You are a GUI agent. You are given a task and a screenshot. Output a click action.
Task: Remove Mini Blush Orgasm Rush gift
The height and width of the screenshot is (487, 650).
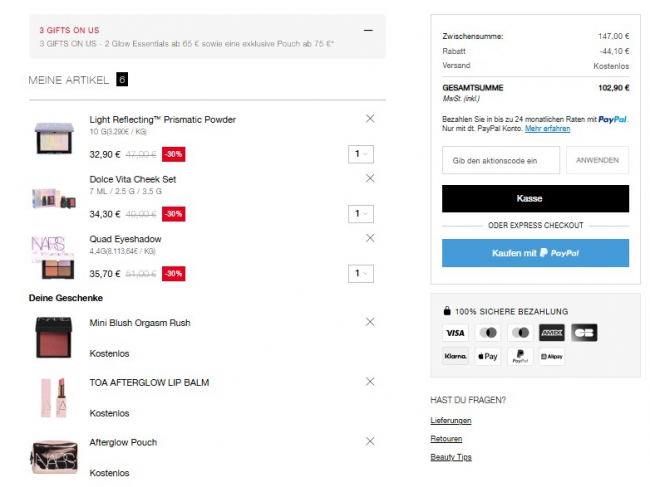click(x=370, y=322)
